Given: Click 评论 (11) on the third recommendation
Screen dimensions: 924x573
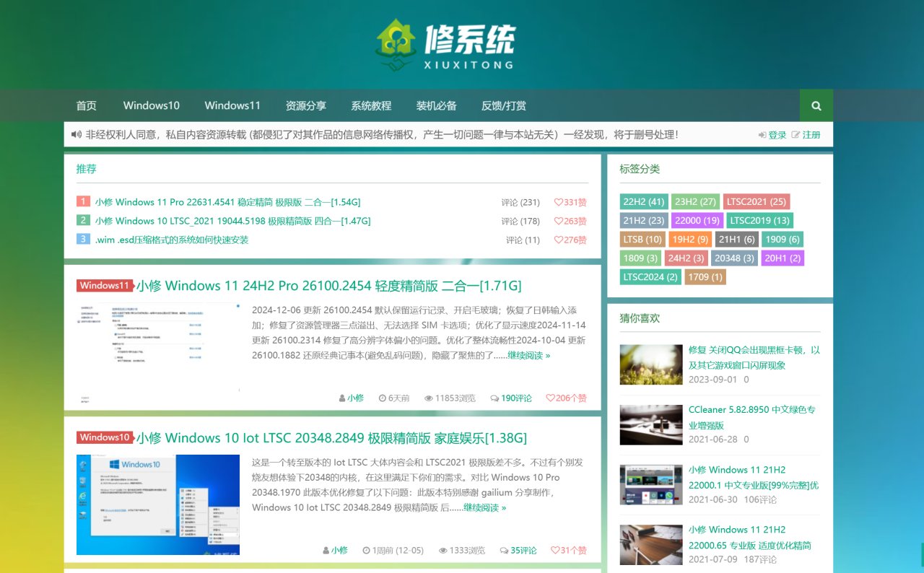Looking at the screenshot, I should click(x=523, y=240).
